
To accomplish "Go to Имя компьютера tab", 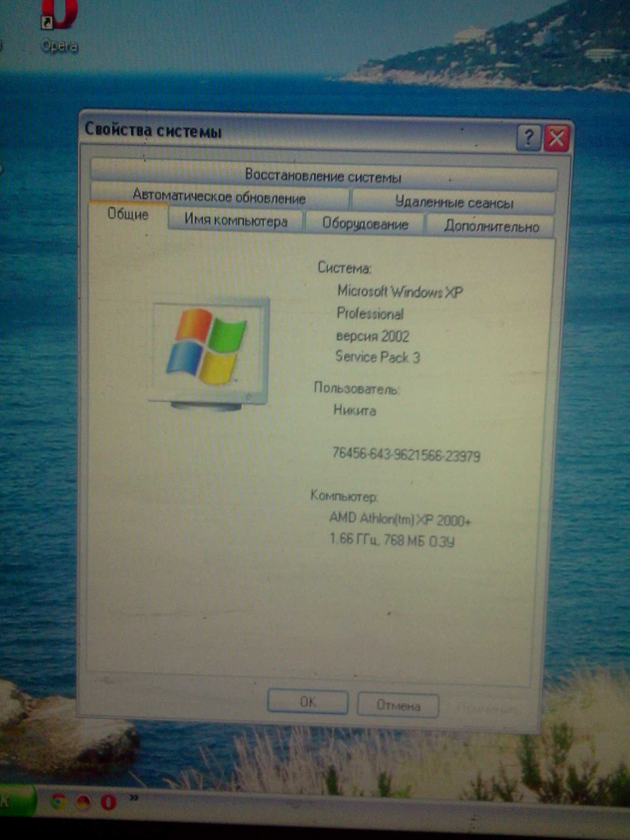I will [x=236, y=221].
